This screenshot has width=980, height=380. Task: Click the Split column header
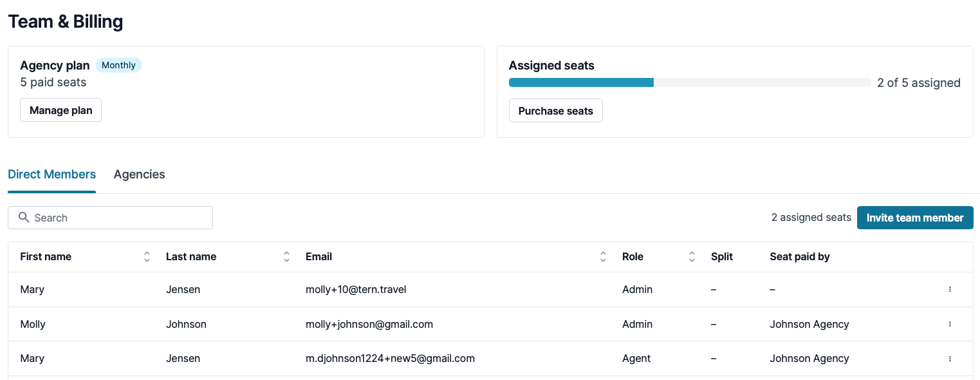pos(721,257)
